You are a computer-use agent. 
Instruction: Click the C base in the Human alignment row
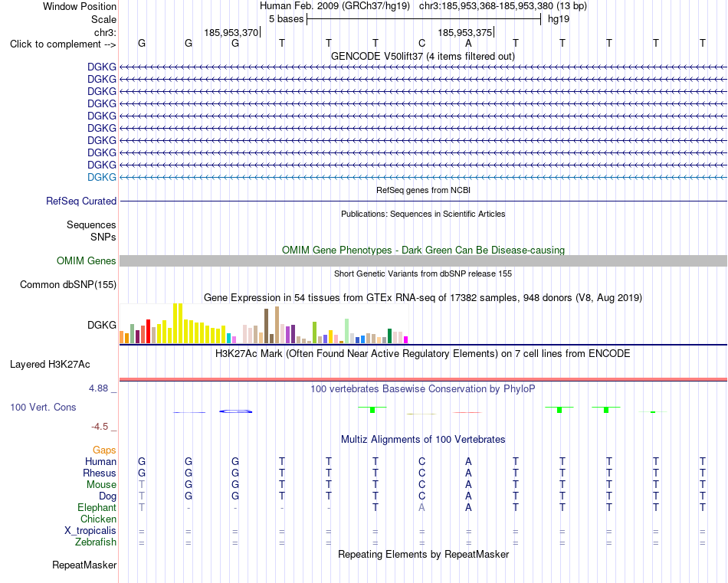[x=421, y=461]
